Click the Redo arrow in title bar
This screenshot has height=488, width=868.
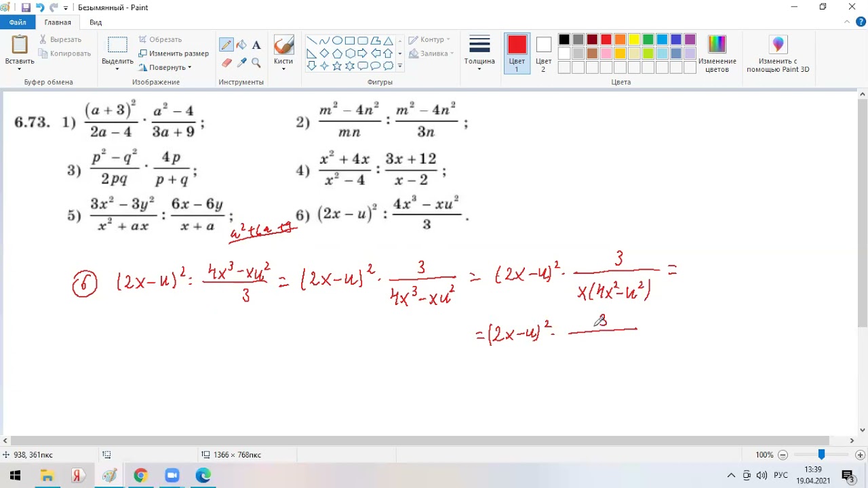[54, 7]
